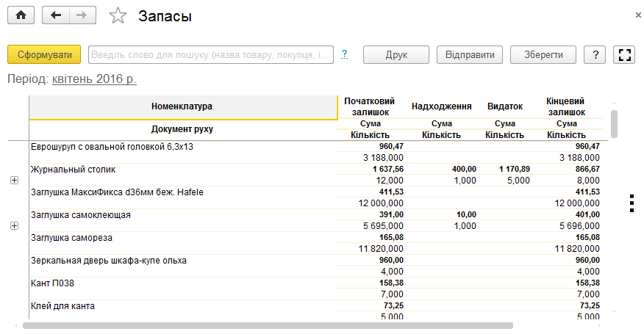Select Кінцевий залишок column header
The image size is (644, 334).
(x=566, y=106)
